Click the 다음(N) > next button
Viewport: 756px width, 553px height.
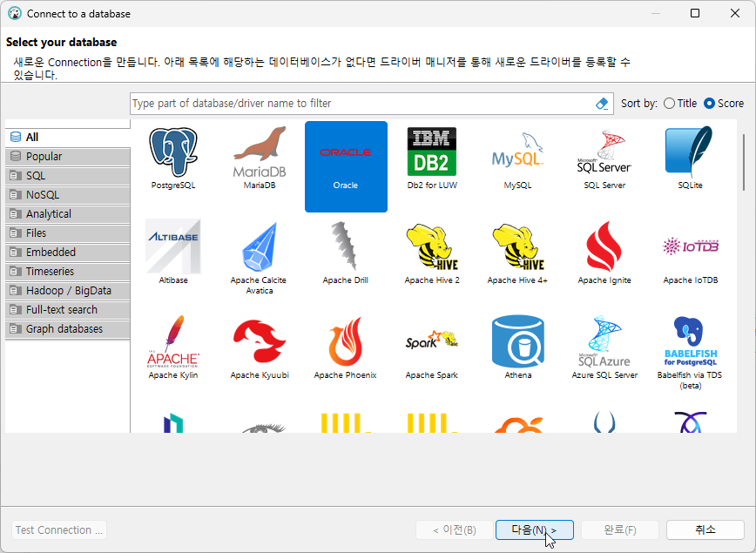(534, 529)
